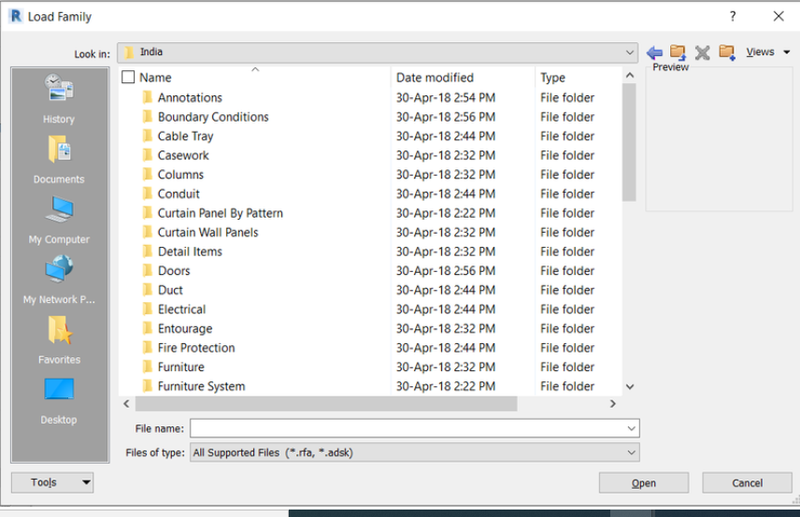The height and width of the screenshot is (517, 800).
Task: Click the Revit R logo icon
Action: coord(16,16)
